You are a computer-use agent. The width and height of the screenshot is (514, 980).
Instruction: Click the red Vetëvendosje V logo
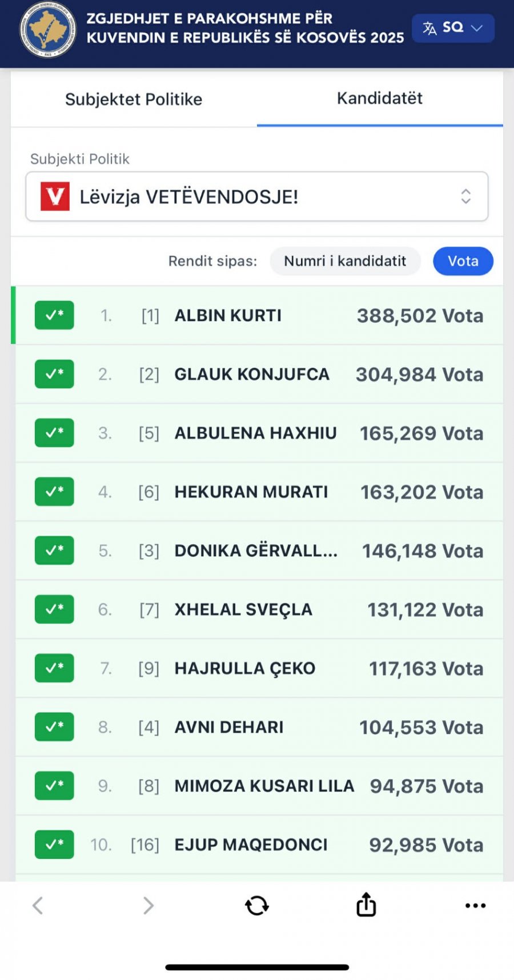coord(55,196)
